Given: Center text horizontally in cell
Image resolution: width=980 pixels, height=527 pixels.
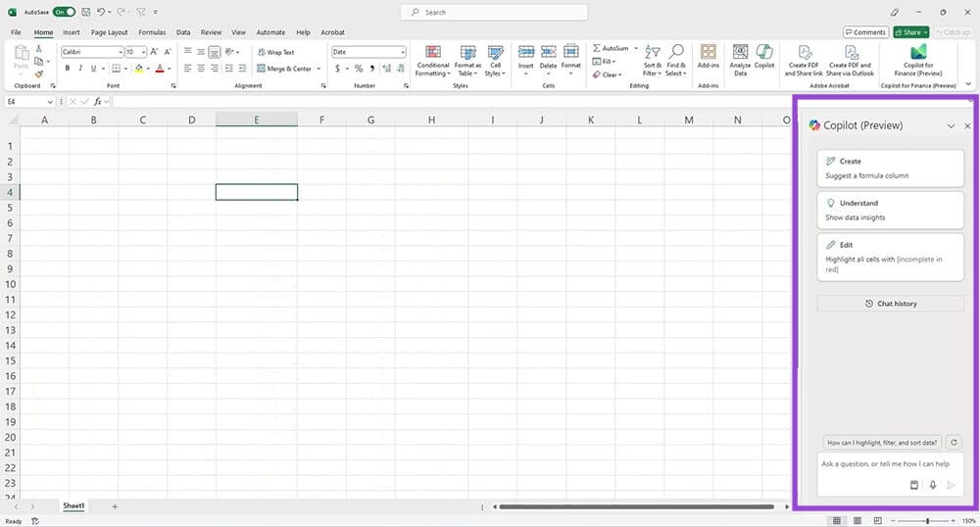Looking at the screenshot, I should pyautogui.click(x=201, y=68).
